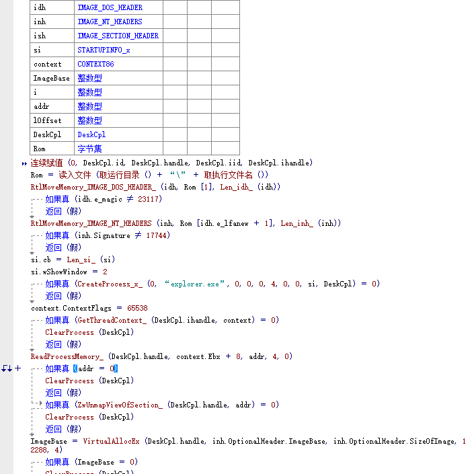Click the down-arrow flow icon in left gutter

[x=7, y=368]
